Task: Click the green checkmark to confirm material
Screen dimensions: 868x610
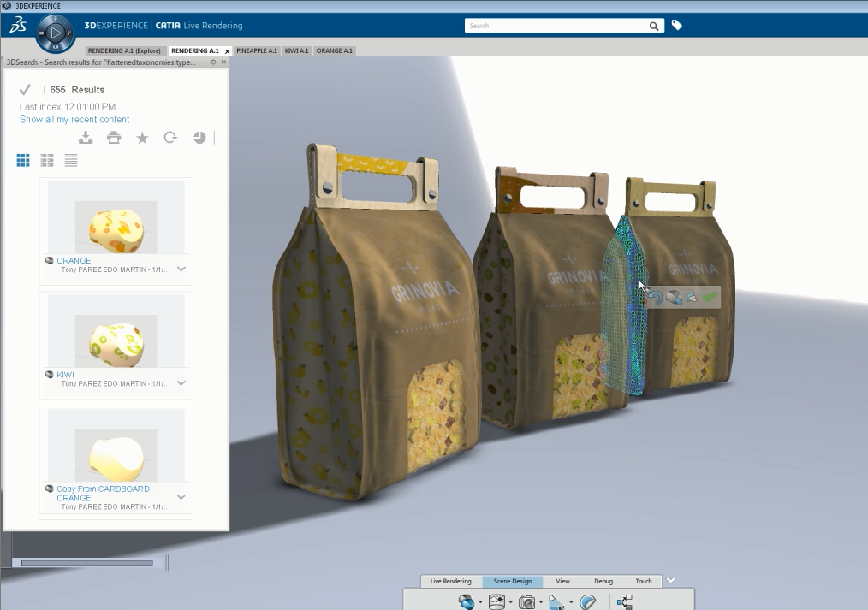Action: coord(709,298)
